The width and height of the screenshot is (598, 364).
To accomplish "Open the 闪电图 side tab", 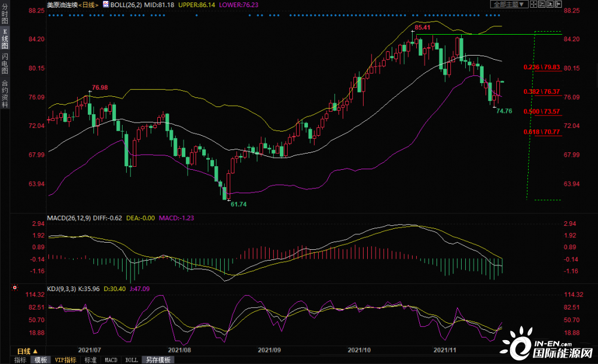I will [5, 65].
